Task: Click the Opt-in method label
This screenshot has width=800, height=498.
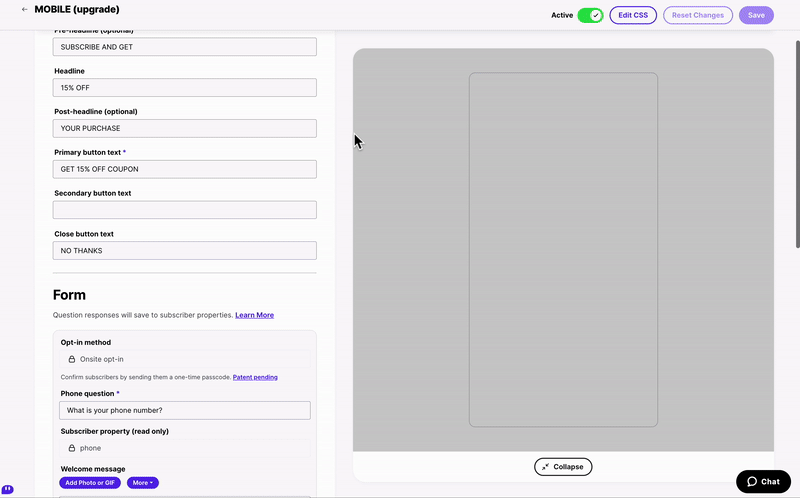Action: point(86,342)
